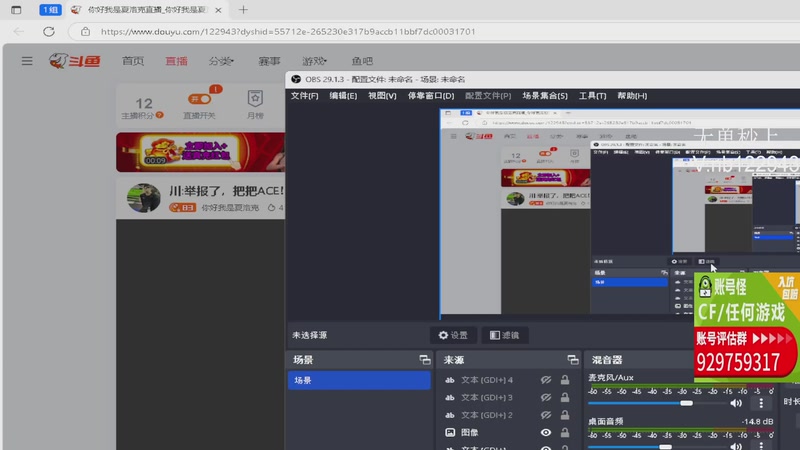800x450 pixels.
Task: Open the streamer avatar picture
Action: click(x=143, y=198)
